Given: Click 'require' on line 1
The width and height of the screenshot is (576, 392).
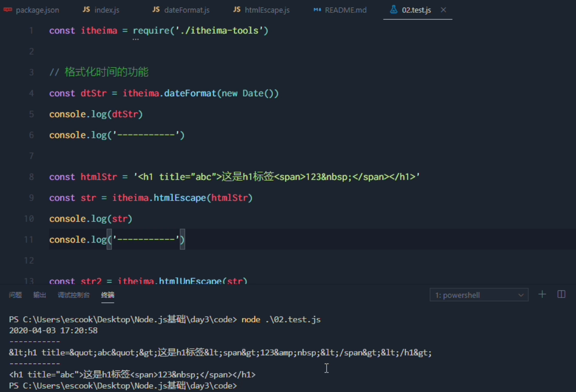Looking at the screenshot, I should [151, 31].
